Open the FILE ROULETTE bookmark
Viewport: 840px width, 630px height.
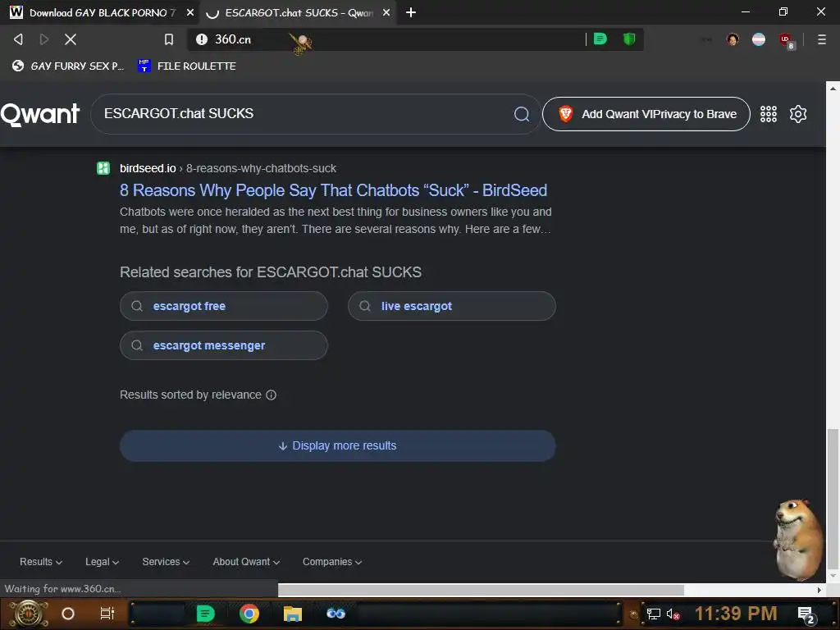186,66
